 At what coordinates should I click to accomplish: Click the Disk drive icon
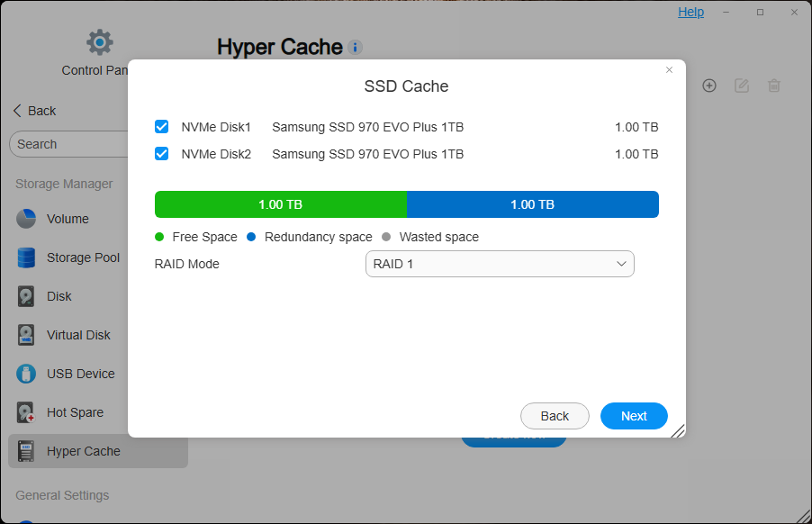coord(27,296)
